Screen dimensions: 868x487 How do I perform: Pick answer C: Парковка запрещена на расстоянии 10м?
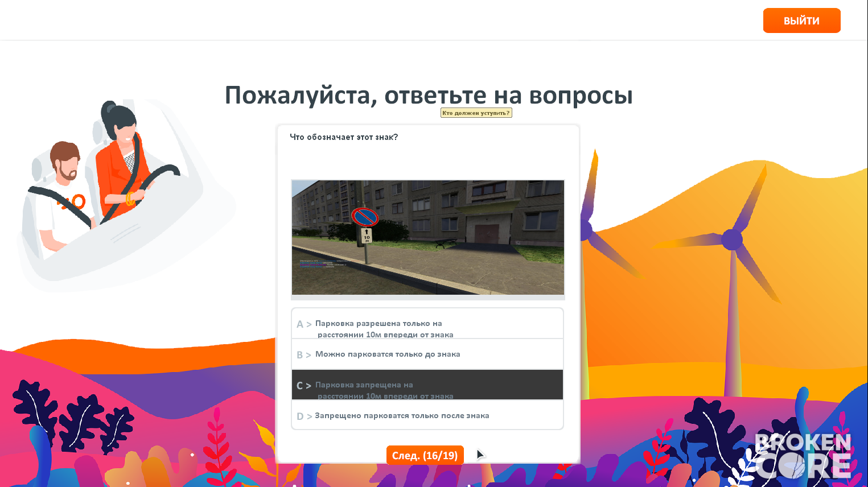pos(427,385)
